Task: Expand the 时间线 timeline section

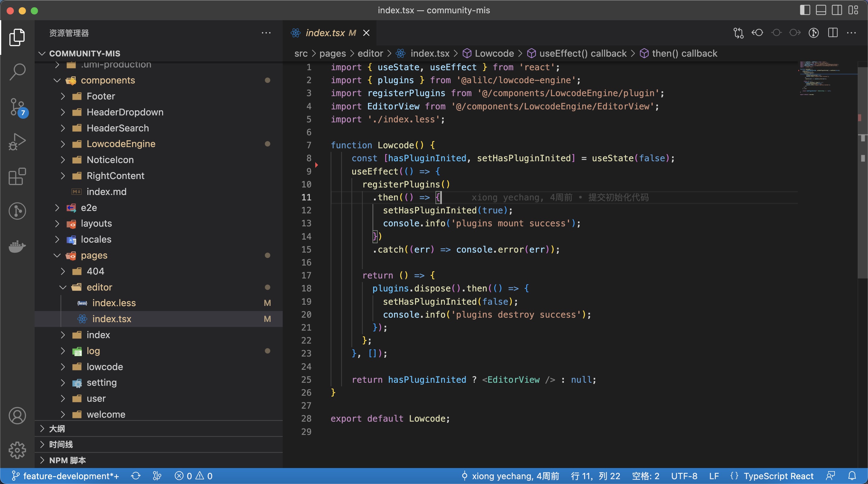Action: (x=158, y=445)
